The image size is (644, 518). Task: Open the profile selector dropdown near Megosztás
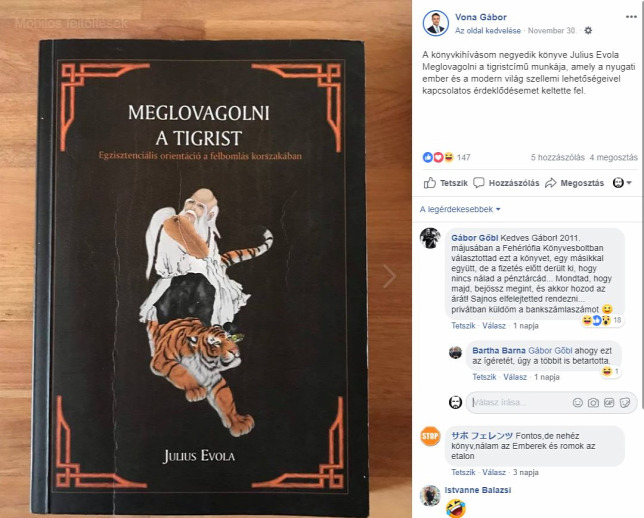coord(622,183)
